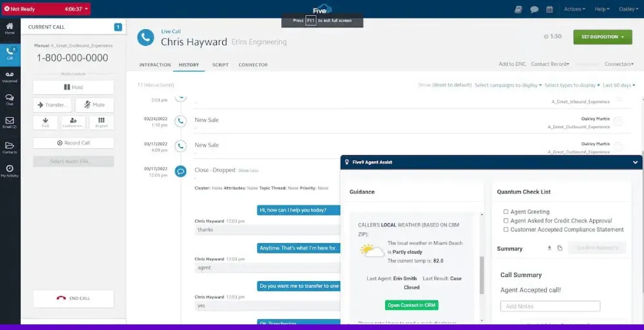
Task: Open the Set Disposition dropdown
Action: [603, 37]
